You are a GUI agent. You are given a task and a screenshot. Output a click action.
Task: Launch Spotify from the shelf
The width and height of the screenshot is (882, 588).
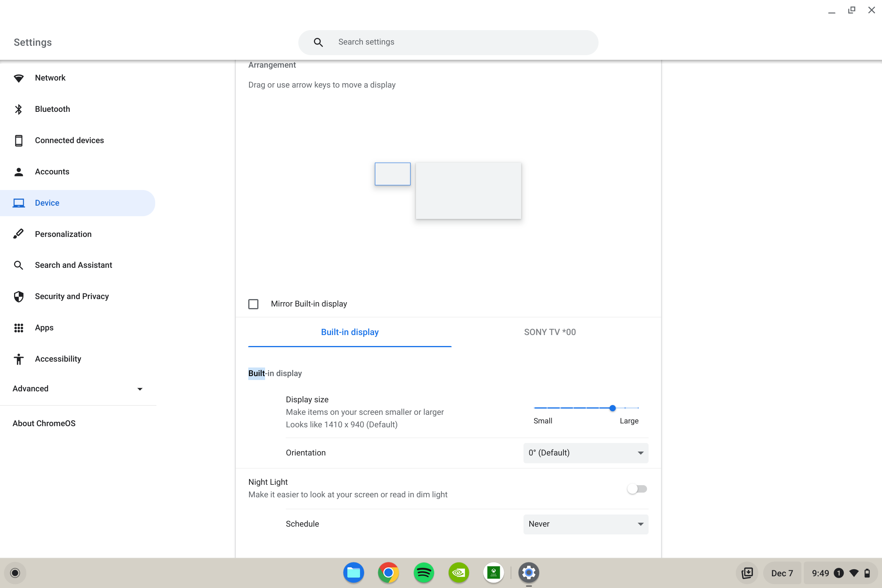tap(423, 572)
